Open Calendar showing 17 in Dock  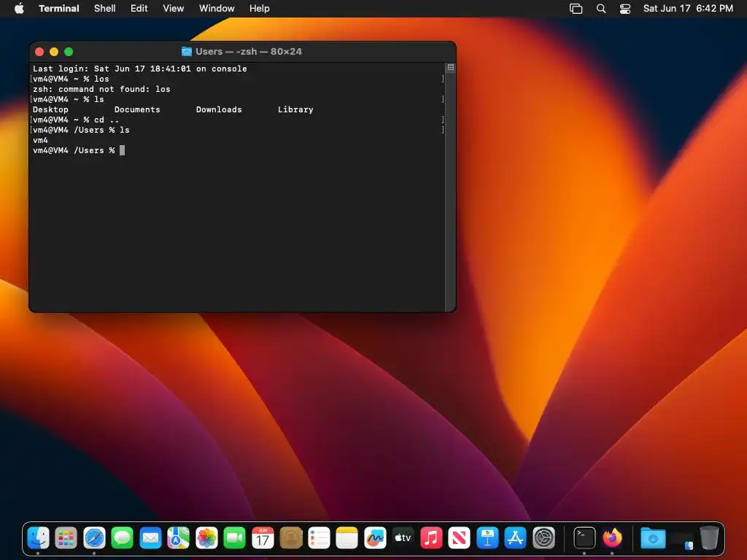(x=263, y=538)
